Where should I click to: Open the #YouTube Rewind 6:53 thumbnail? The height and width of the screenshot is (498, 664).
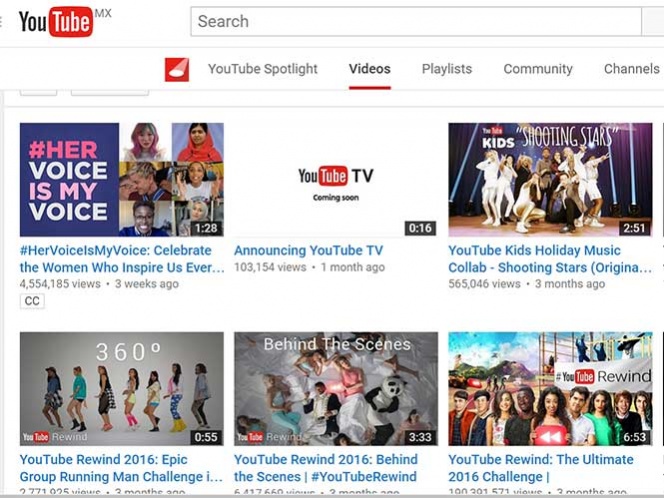(x=550, y=389)
